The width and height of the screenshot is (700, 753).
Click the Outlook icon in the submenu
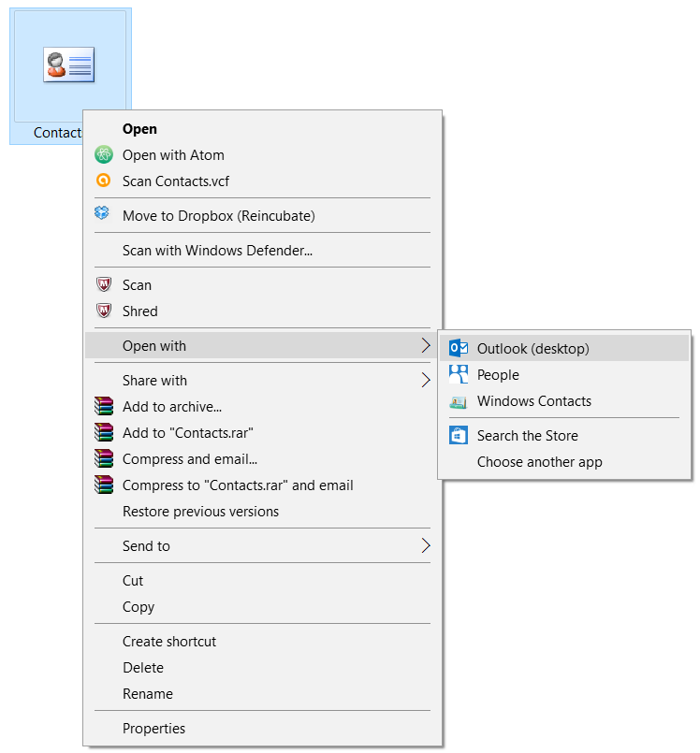pos(459,348)
